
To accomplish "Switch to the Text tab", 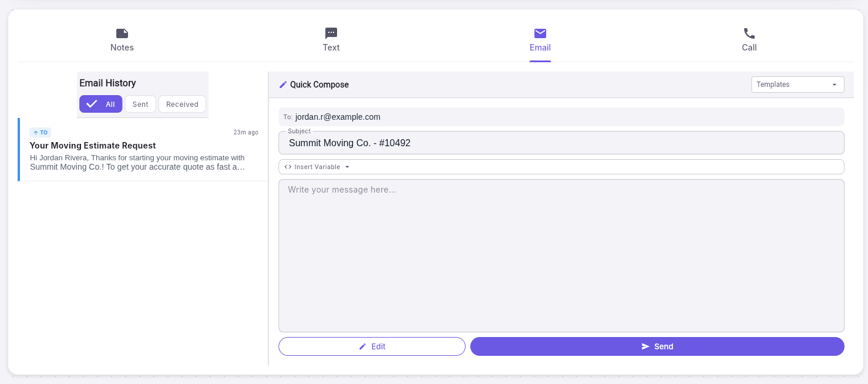I will pyautogui.click(x=331, y=40).
